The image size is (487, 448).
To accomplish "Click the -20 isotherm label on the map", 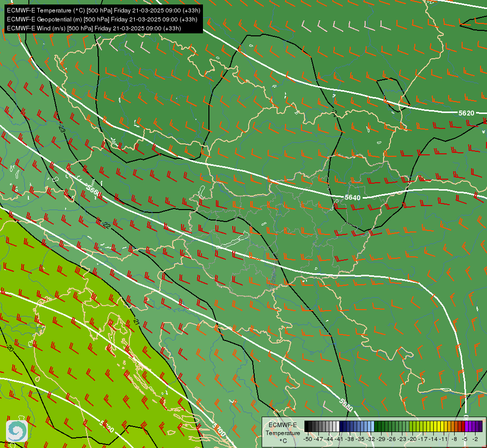I will click(9, 348).
